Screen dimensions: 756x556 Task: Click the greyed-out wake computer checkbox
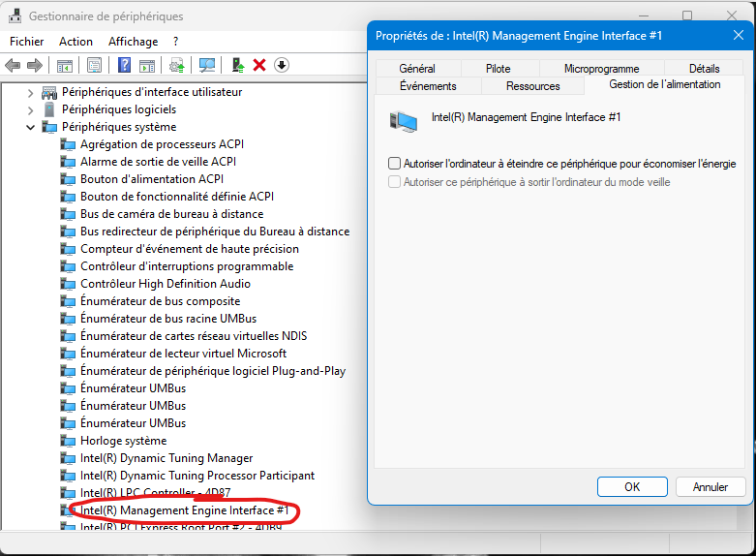click(x=394, y=182)
